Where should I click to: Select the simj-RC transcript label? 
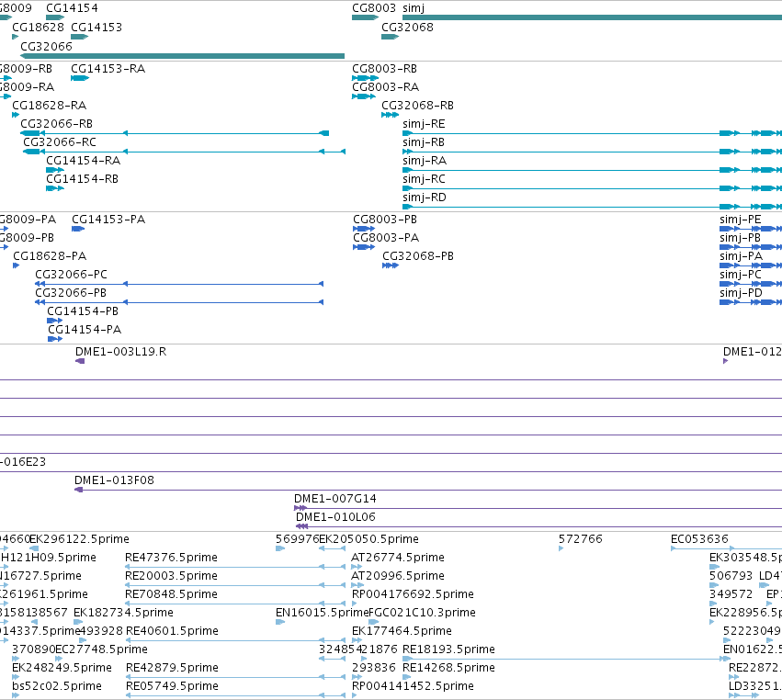pyautogui.click(x=424, y=179)
